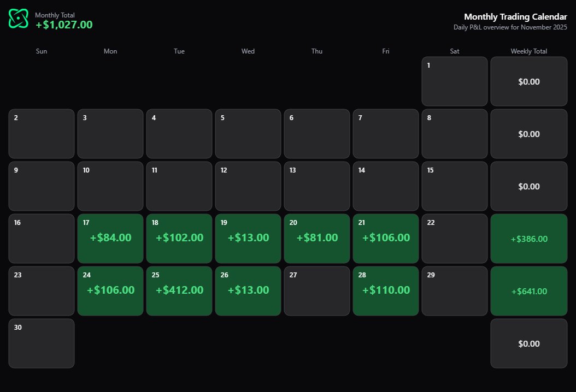Select the November 6 day cell
Screen dimensions: 576x392
coord(317,134)
